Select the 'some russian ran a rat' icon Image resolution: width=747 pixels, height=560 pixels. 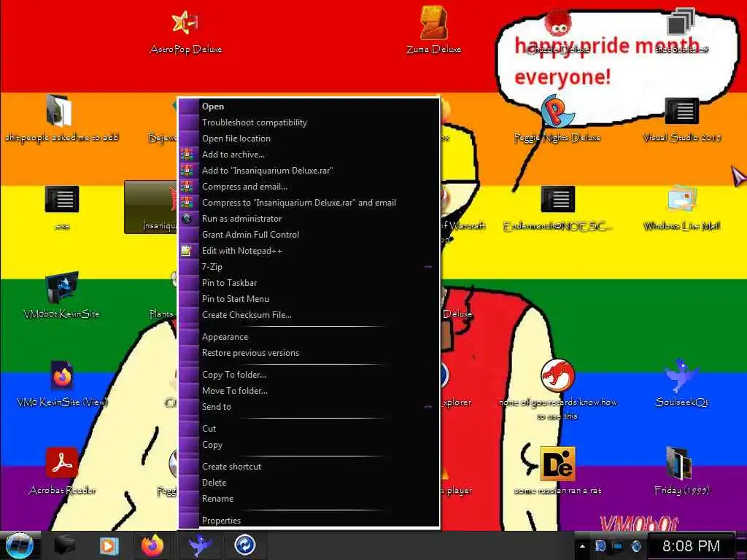pos(558,472)
